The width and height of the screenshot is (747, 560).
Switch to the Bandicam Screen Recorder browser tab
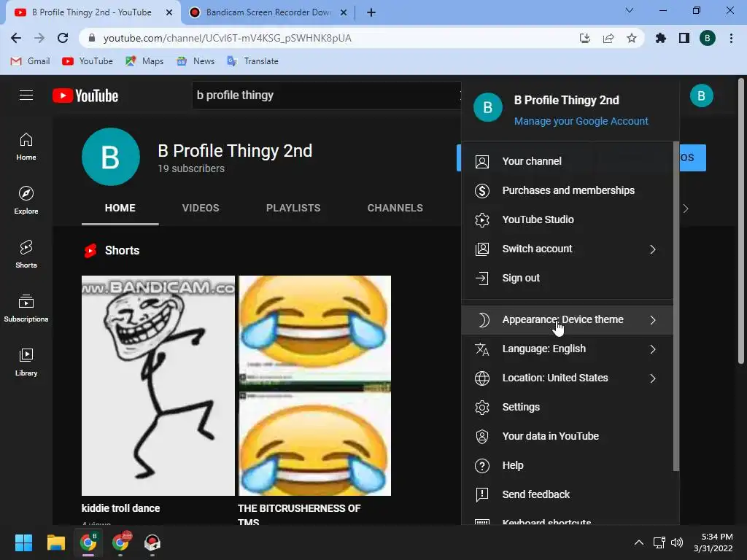point(268,12)
